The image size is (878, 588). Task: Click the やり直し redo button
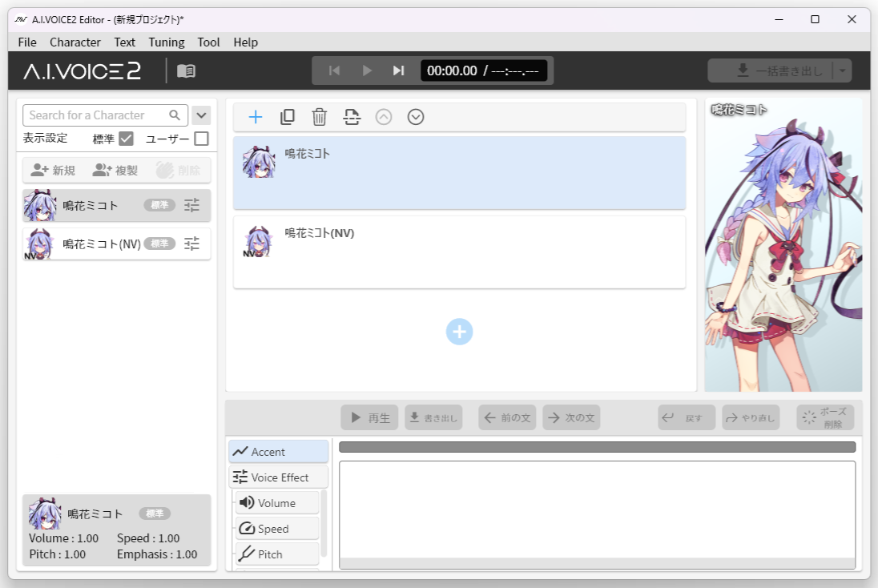pyautogui.click(x=751, y=417)
